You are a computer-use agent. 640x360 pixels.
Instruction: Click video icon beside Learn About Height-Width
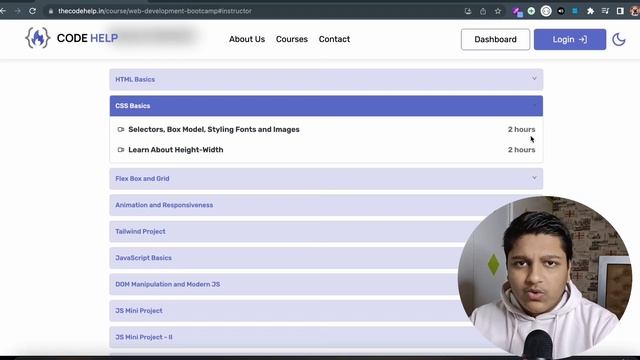(x=120, y=150)
